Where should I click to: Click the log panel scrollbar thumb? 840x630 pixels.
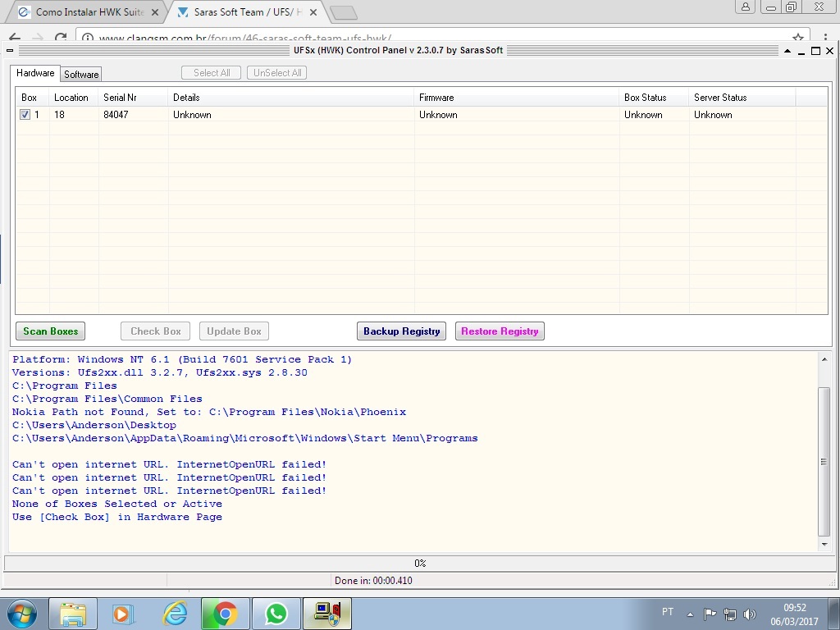(x=824, y=461)
